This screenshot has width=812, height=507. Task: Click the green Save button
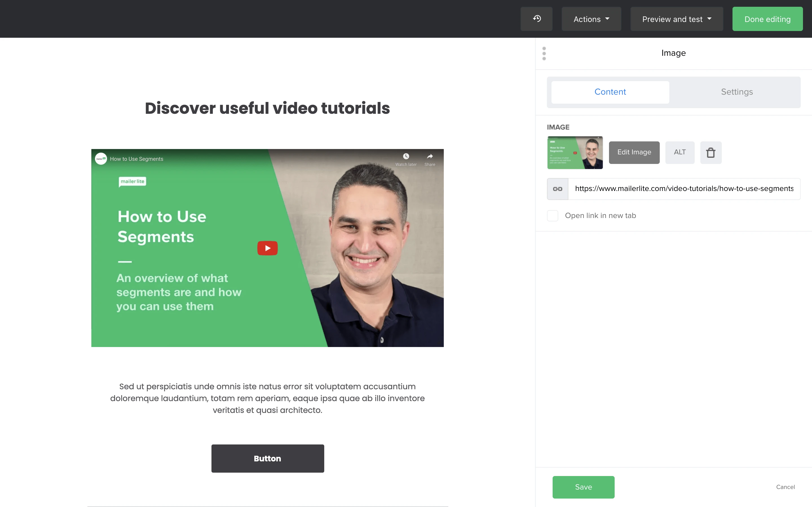point(583,487)
